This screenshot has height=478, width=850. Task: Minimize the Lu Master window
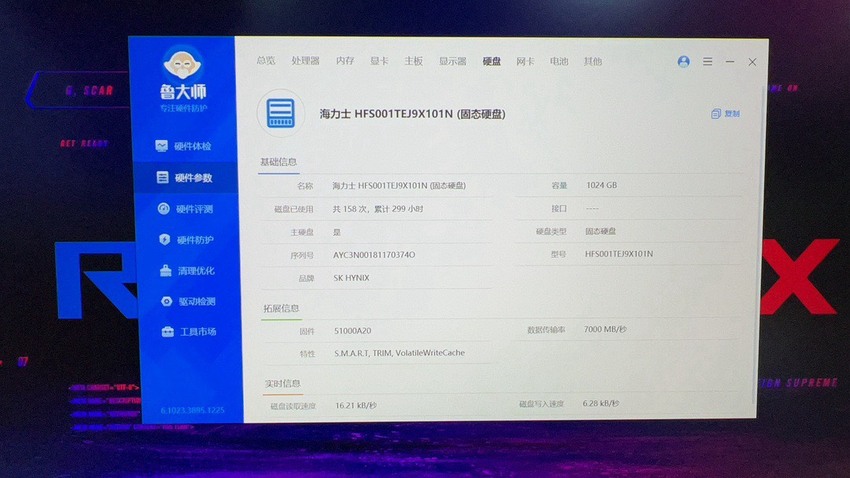pyautogui.click(x=730, y=62)
